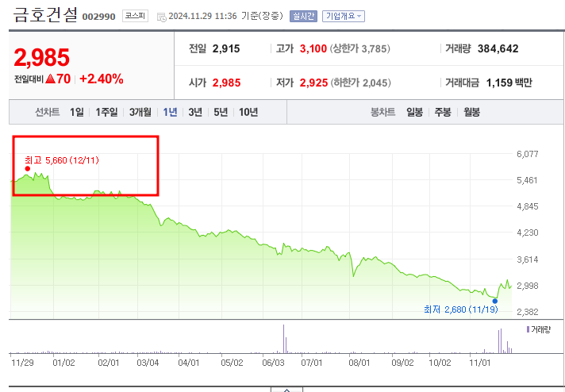Click the tall June volume bar

tap(283, 339)
